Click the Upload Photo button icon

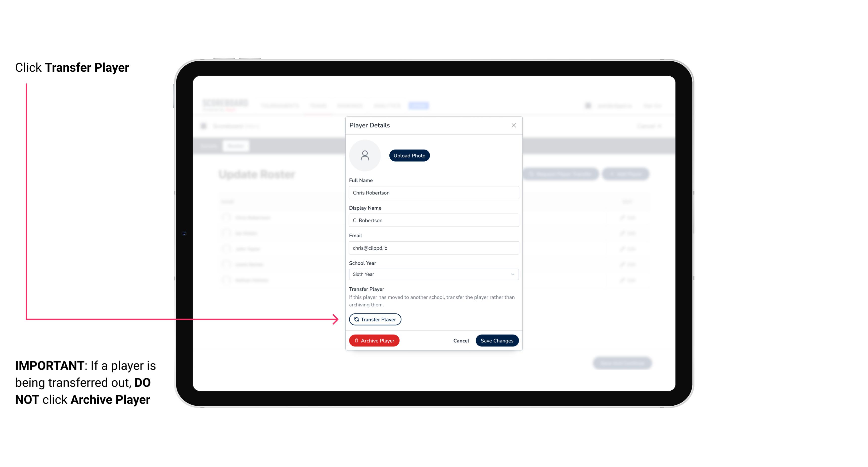point(409,155)
